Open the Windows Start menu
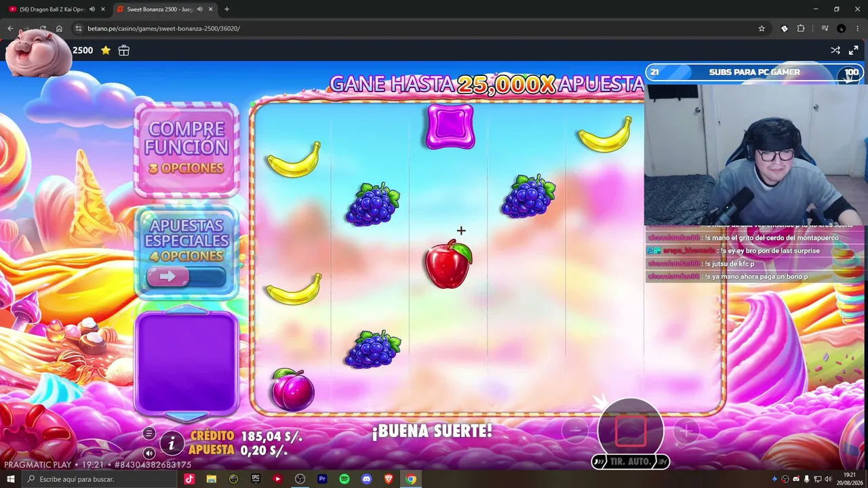868x488 pixels. (10, 479)
